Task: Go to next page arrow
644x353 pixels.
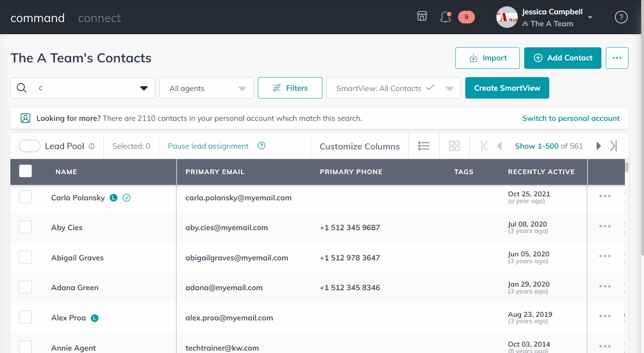Action: (x=598, y=146)
